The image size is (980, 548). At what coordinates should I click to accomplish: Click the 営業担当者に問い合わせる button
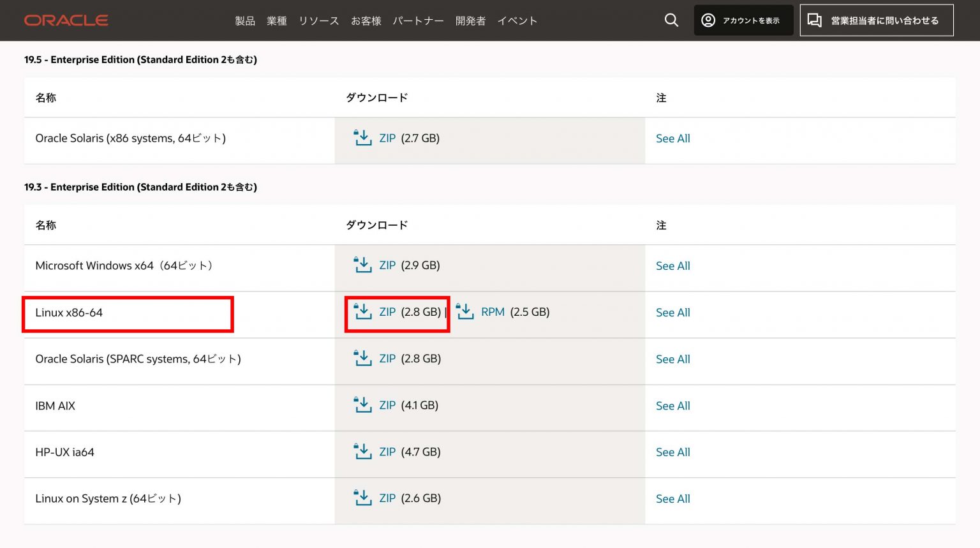pos(876,20)
